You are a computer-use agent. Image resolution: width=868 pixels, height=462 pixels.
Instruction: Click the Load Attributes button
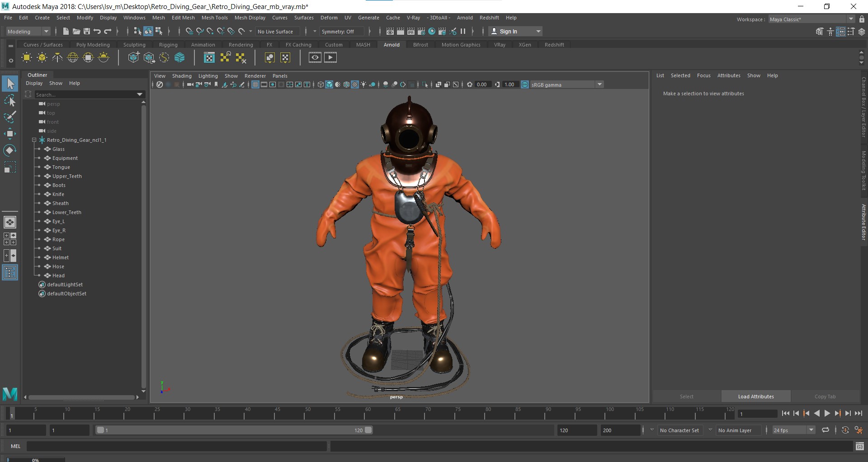(756, 397)
